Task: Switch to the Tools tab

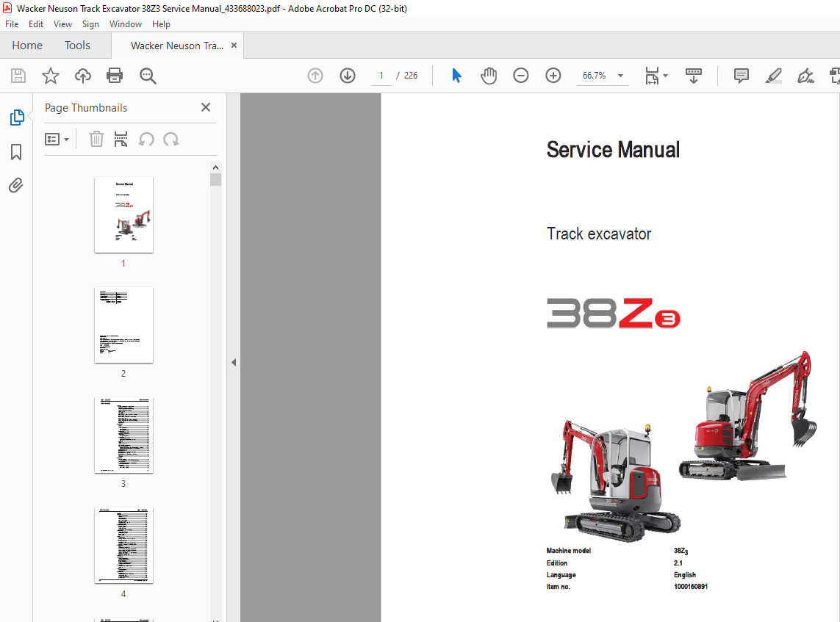Action: point(78,46)
